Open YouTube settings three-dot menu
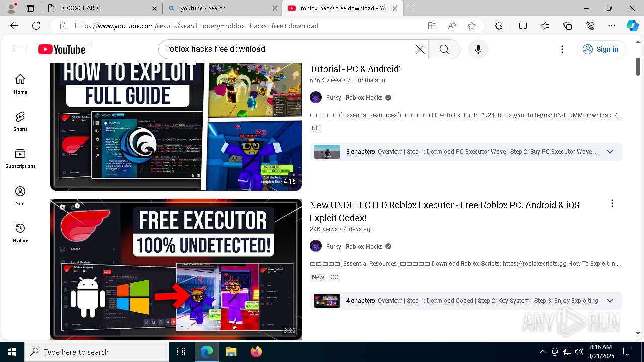Viewport: 644px width, 362px height. coord(562,49)
